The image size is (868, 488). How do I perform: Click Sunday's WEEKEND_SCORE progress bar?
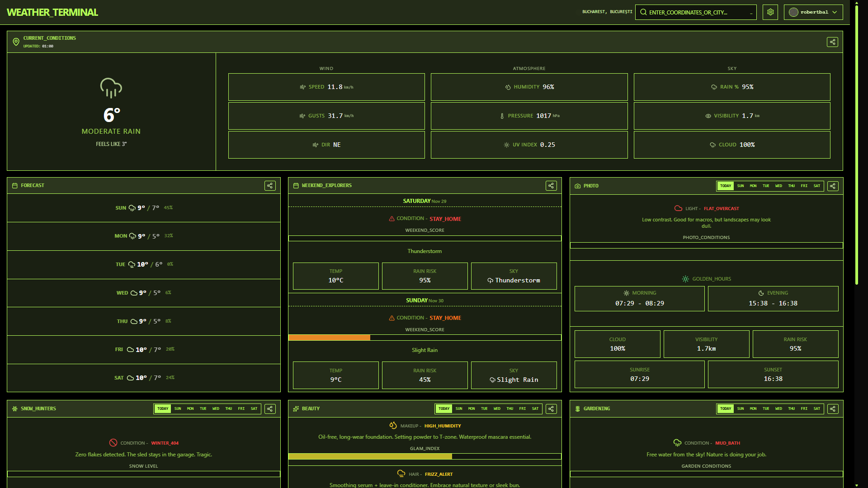[x=425, y=338]
